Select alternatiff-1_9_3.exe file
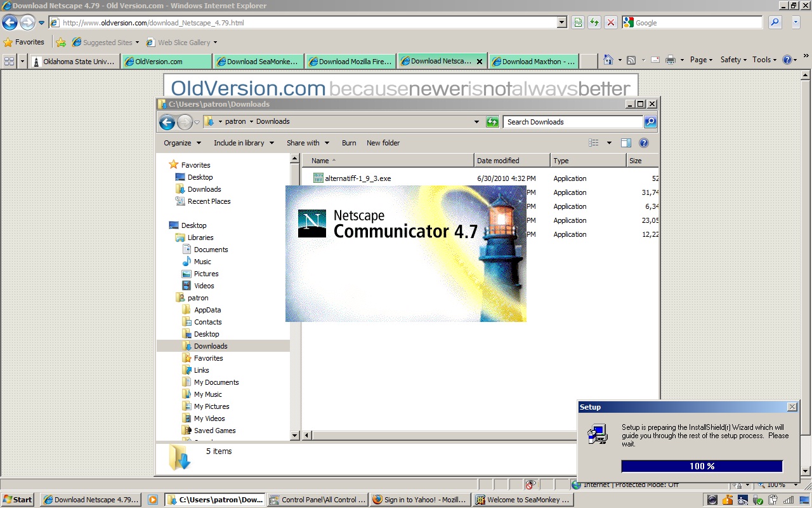Image resolution: width=812 pixels, height=508 pixels. (x=358, y=178)
